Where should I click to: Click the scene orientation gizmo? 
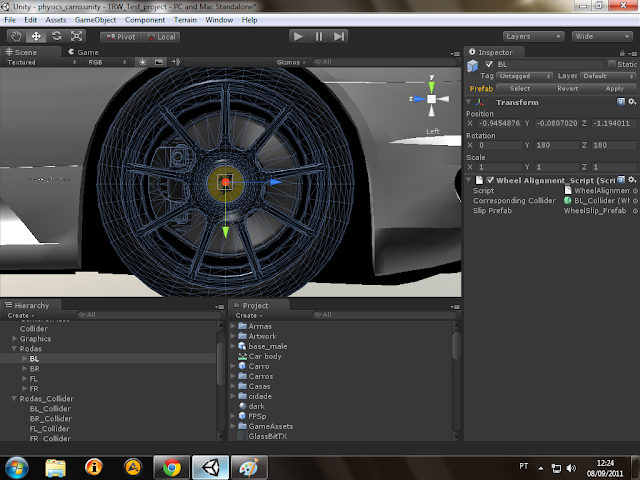(432, 100)
